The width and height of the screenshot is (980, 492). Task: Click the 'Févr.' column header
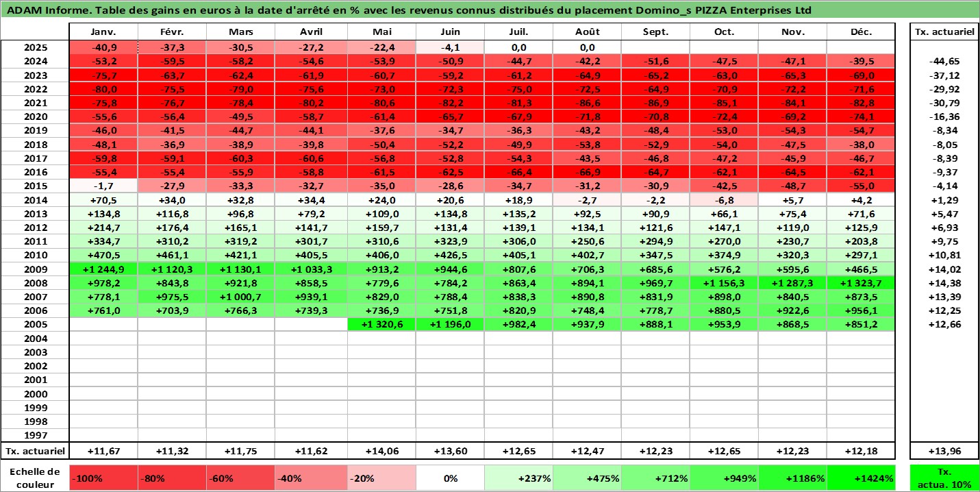pyautogui.click(x=173, y=32)
